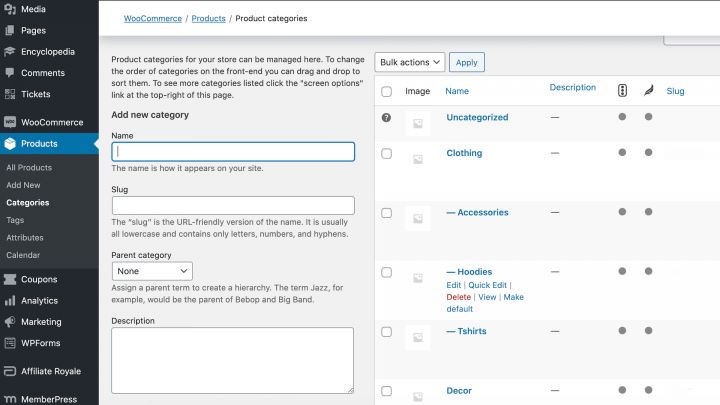Image resolution: width=720 pixels, height=405 pixels.
Task: Click the Pages icon in sidebar
Action: (10, 30)
